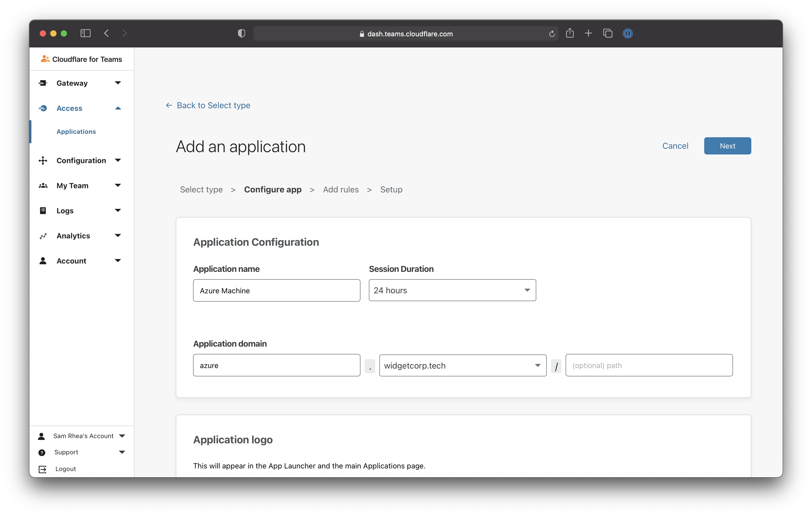Screen dimensions: 812x516
Task: Click the Account person icon
Action: click(x=43, y=261)
